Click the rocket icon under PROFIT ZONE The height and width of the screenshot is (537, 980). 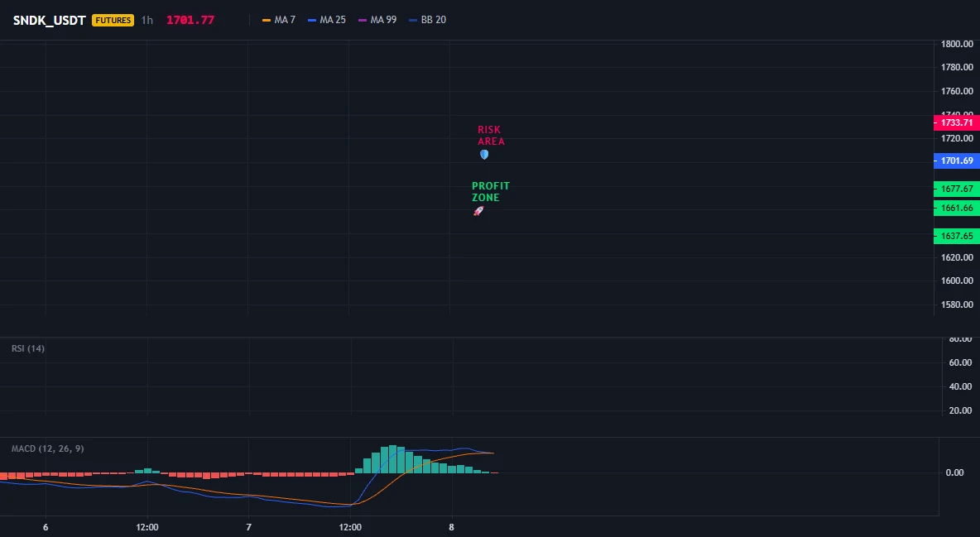click(478, 211)
